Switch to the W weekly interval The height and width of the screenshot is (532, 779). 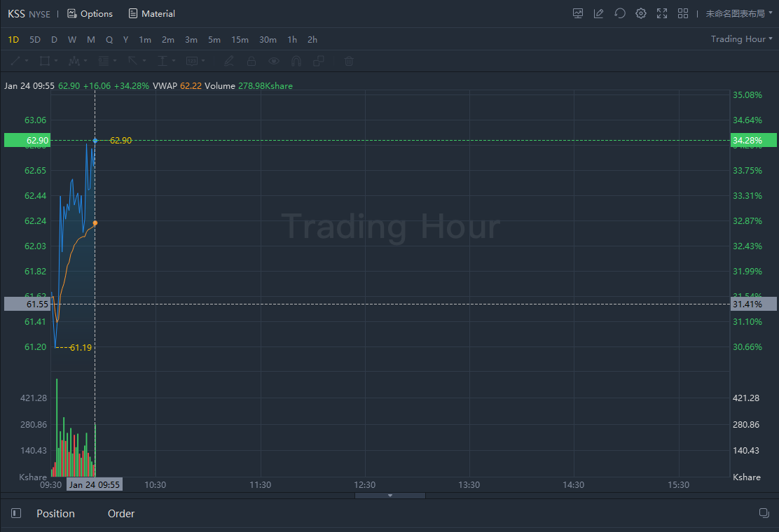coord(72,40)
